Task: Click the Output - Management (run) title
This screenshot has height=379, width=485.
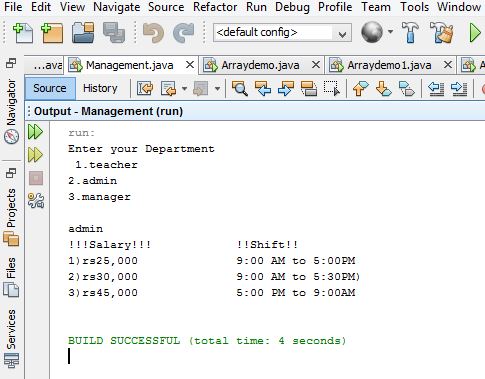Action: [108, 111]
